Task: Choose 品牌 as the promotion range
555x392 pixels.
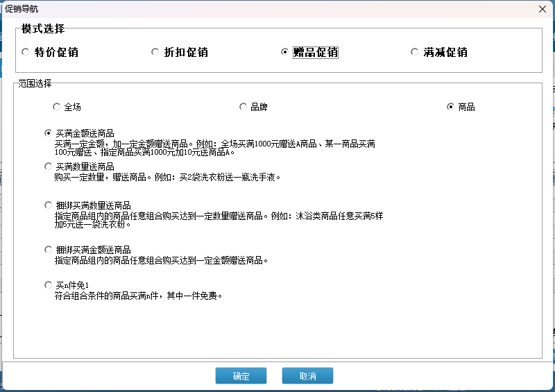Action: pos(243,107)
